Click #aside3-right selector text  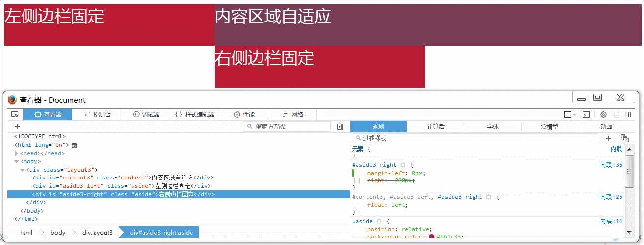click(x=374, y=165)
